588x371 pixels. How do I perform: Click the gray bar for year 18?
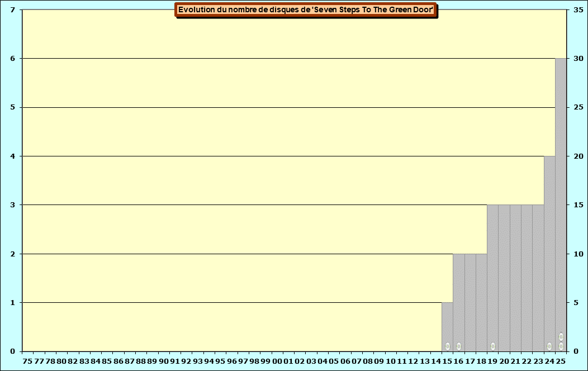(x=481, y=302)
